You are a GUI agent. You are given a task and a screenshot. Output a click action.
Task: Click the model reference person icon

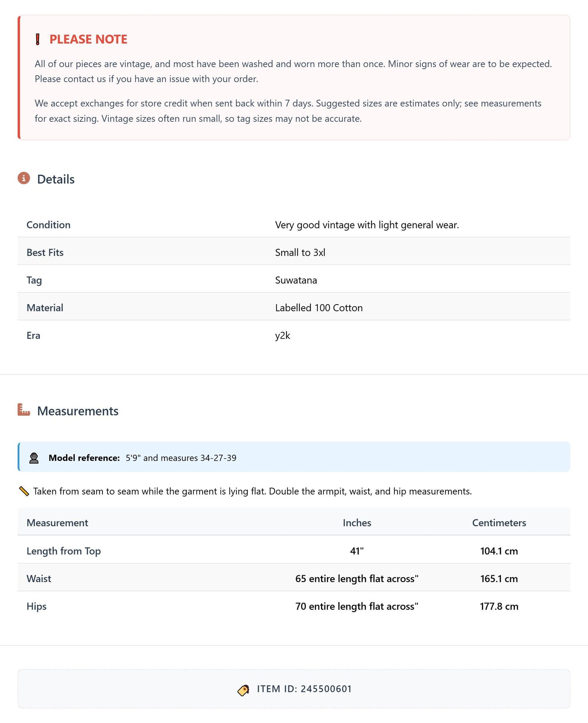click(34, 458)
